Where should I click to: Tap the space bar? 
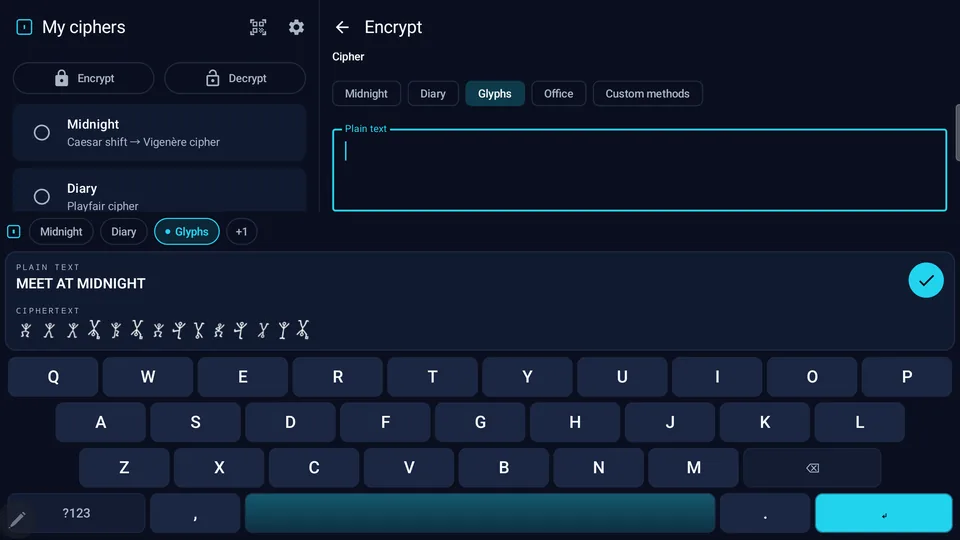(x=480, y=513)
